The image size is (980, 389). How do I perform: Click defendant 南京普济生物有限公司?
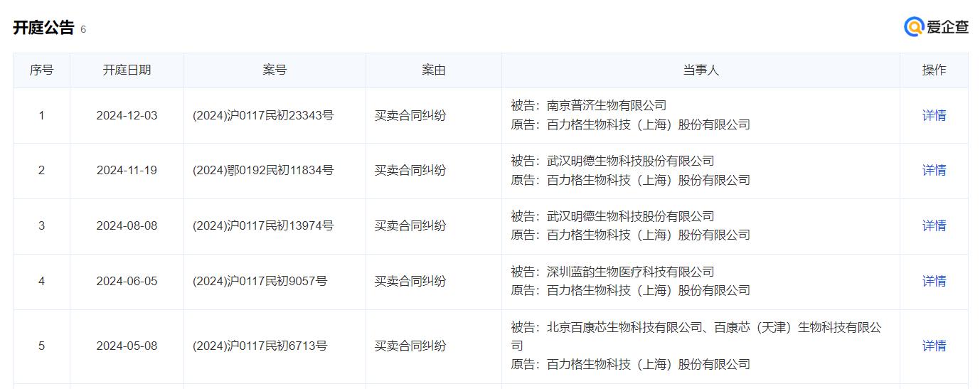click(x=607, y=106)
